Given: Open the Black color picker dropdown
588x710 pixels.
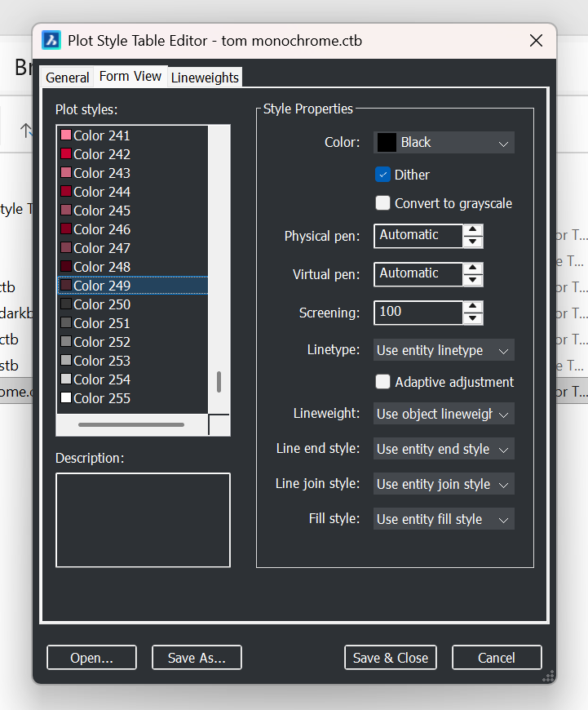Looking at the screenshot, I should 444,142.
